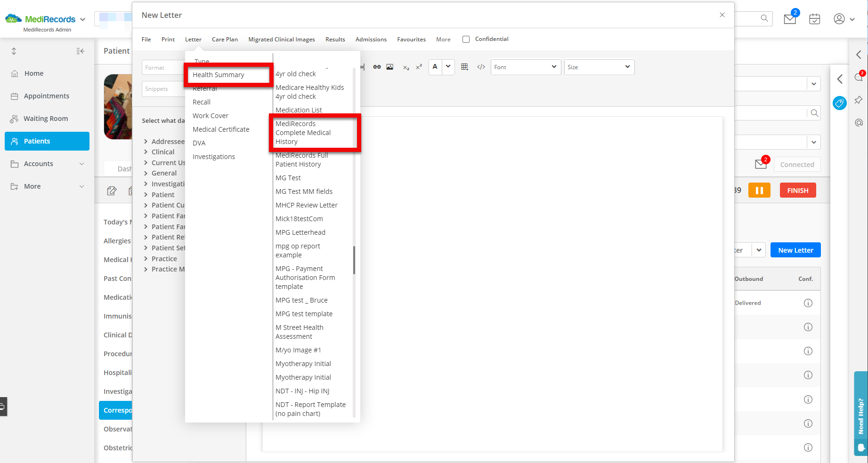
Task: Open the Letter menu
Action: pos(193,40)
